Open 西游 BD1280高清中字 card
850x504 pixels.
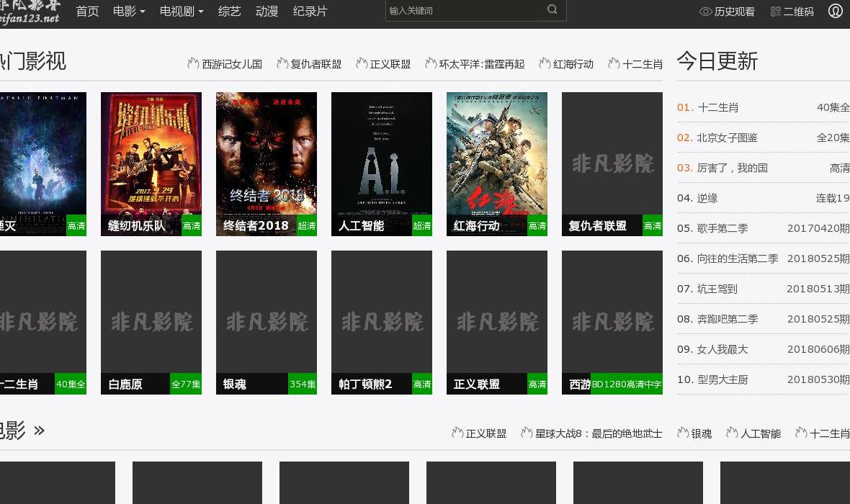(x=612, y=322)
